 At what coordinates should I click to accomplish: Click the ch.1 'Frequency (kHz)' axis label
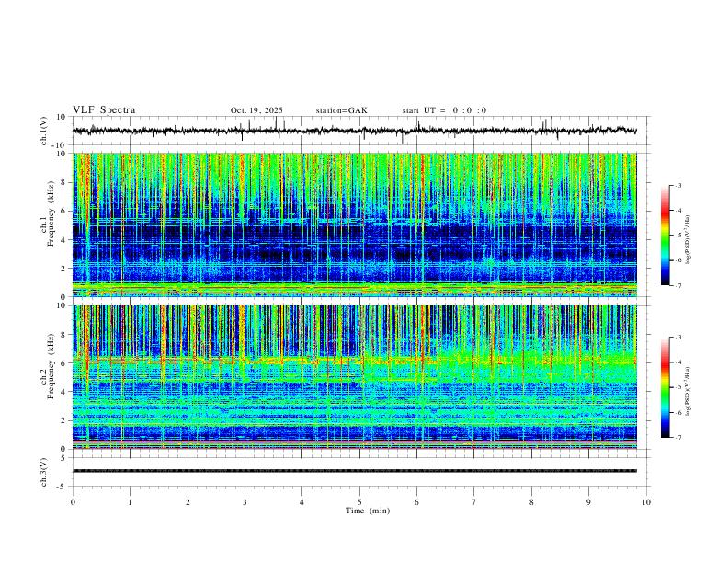[x=51, y=213]
